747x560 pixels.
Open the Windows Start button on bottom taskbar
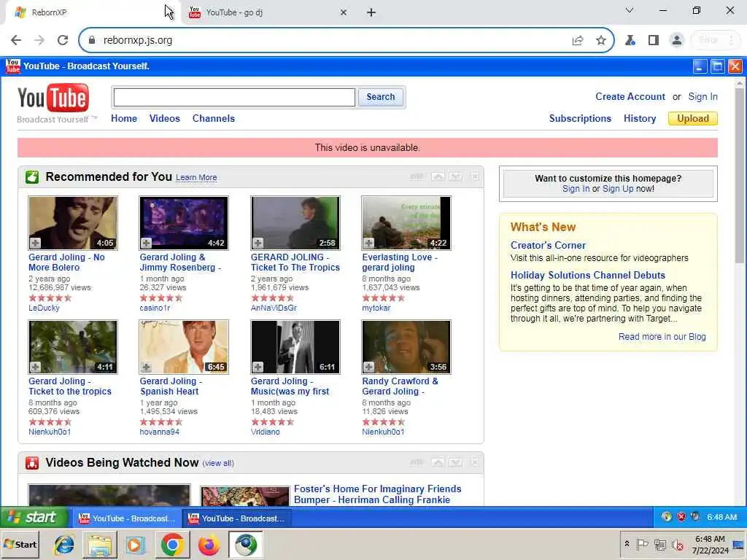(20, 544)
